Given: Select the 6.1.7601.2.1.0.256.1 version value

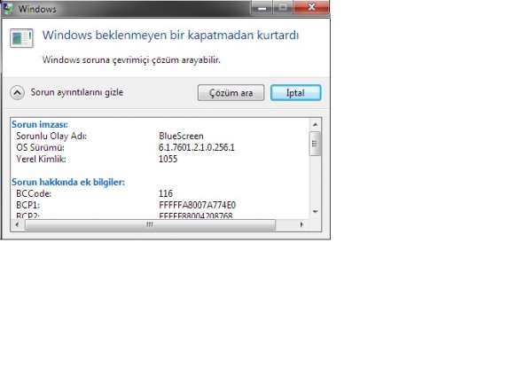Looking at the screenshot, I should 197,147.
